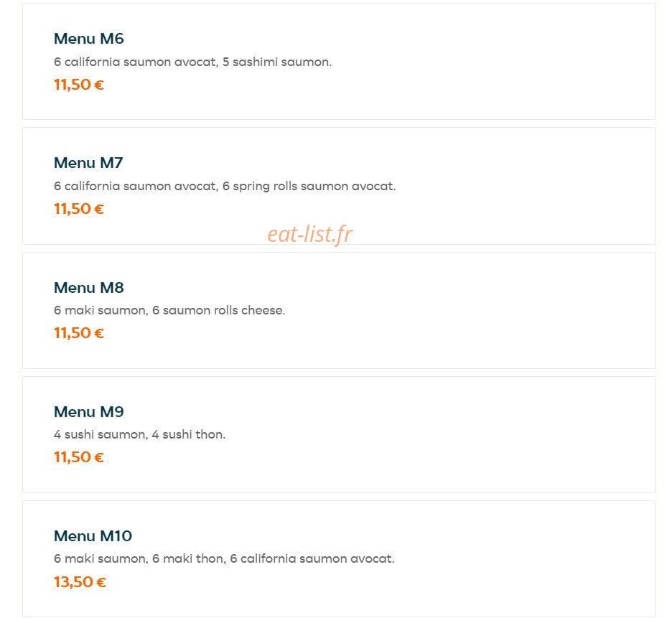Open the Menu M10 title
672x618 pixels.
coord(93,535)
